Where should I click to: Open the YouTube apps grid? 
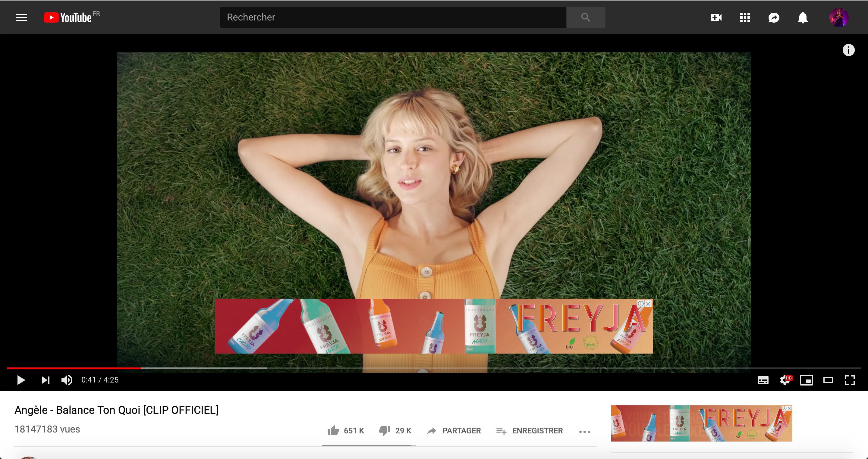pos(745,17)
